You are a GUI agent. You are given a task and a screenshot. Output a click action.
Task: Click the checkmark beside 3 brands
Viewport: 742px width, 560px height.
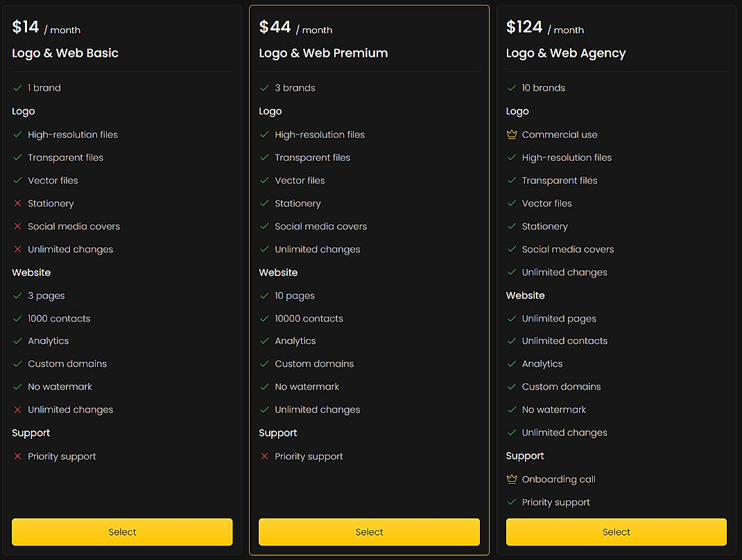click(x=264, y=88)
